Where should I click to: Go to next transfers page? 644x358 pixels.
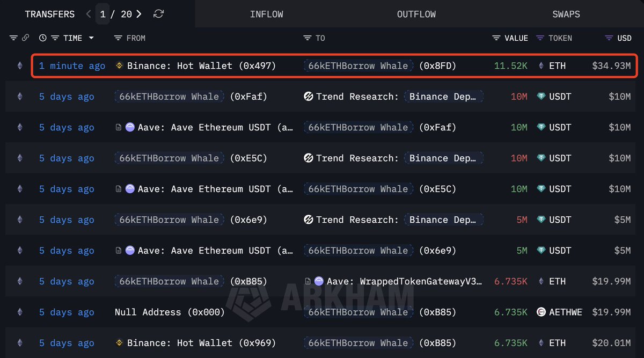point(139,14)
